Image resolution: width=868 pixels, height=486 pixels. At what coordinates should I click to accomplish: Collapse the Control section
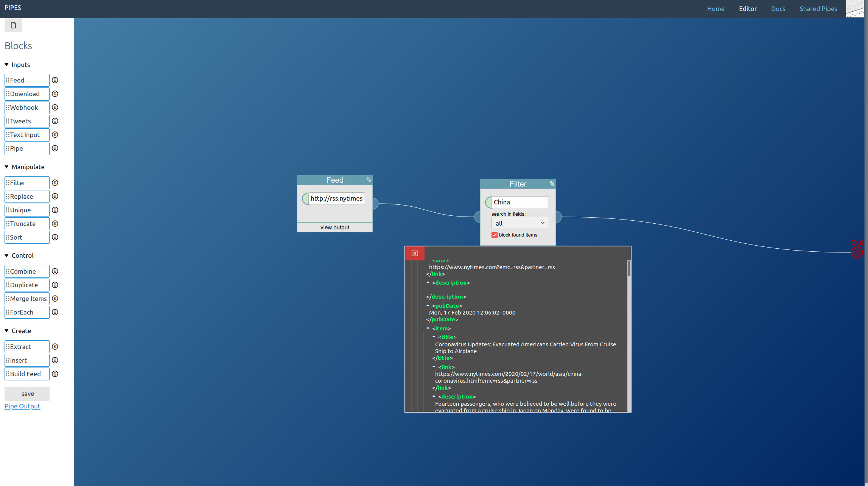6,255
